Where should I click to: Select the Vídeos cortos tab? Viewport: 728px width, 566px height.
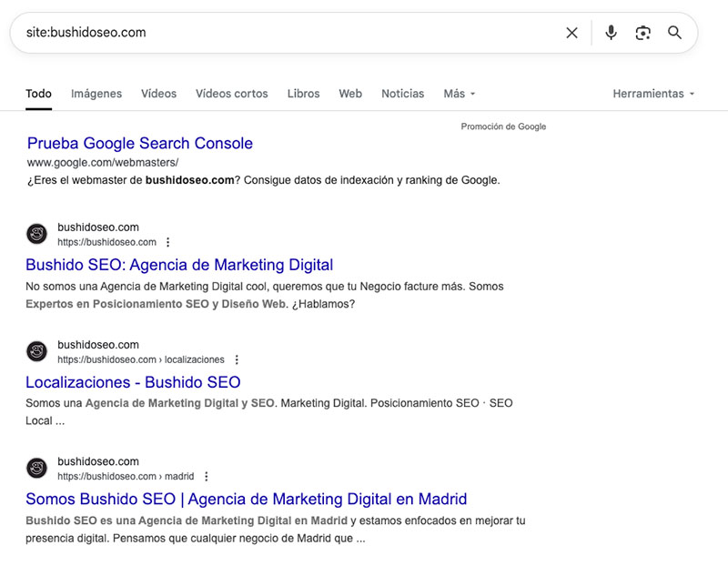click(231, 94)
